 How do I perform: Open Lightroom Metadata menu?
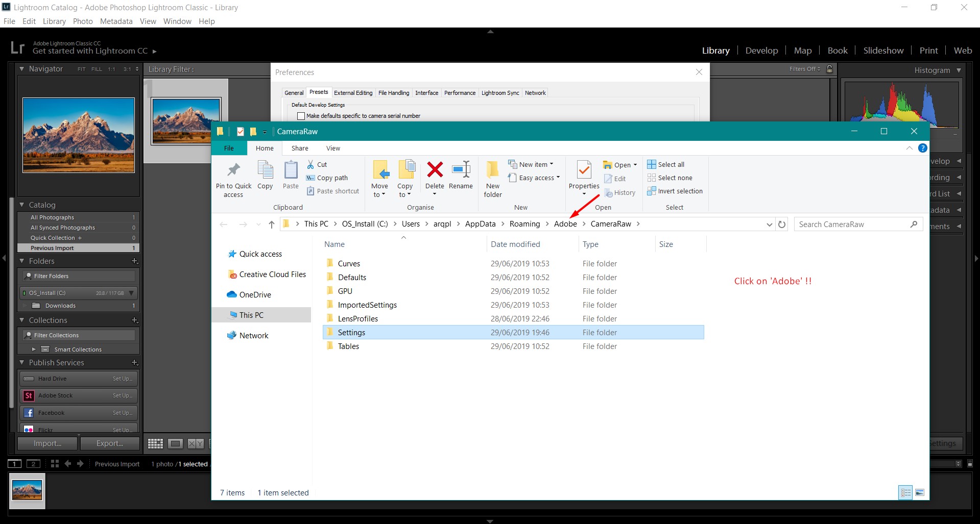[x=116, y=21]
